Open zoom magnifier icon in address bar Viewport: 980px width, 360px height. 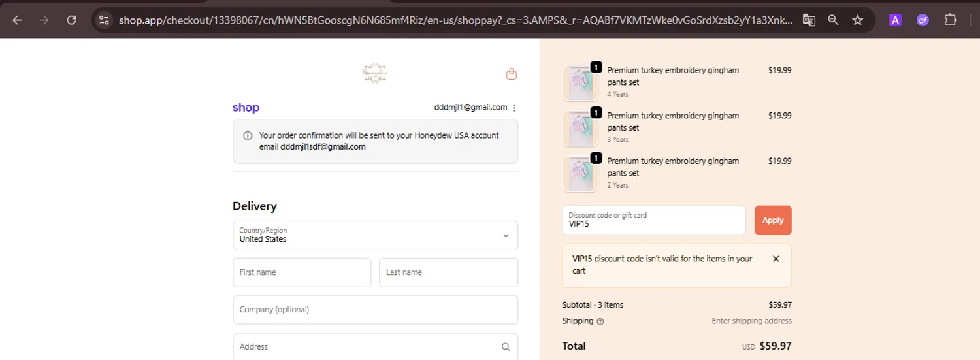[833, 20]
